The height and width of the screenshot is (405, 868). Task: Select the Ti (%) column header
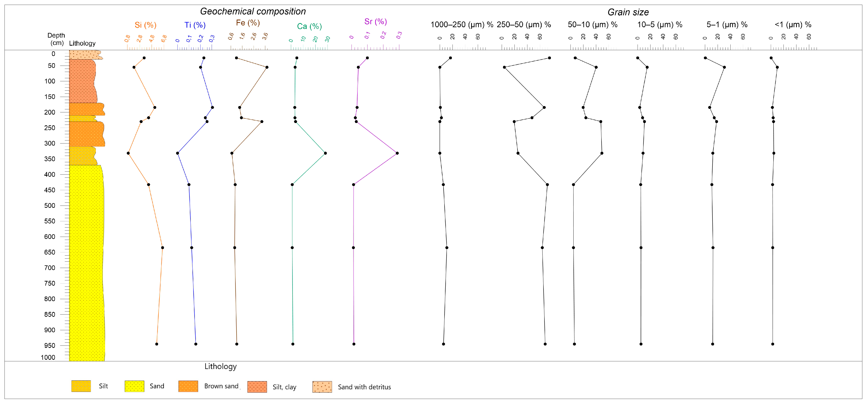[195, 25]
